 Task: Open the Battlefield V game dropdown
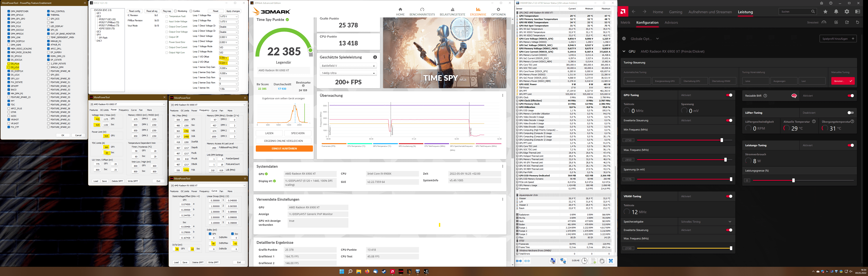click(x=348, y=66)
